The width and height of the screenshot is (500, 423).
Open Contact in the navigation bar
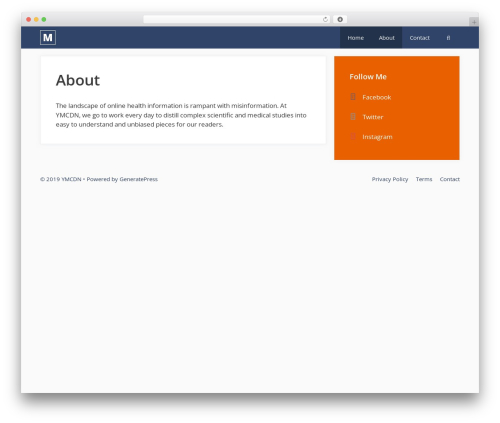pos(419,38)
